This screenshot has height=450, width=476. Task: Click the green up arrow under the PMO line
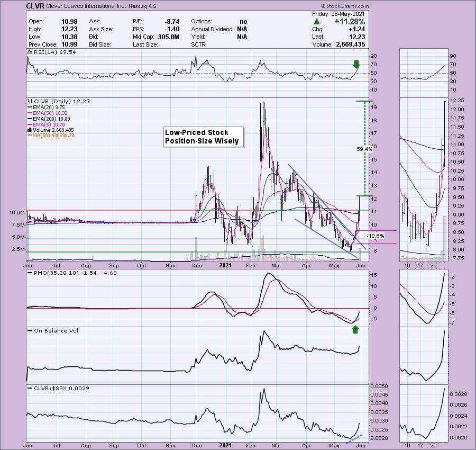pyautogui.click(x=355, y=329)
